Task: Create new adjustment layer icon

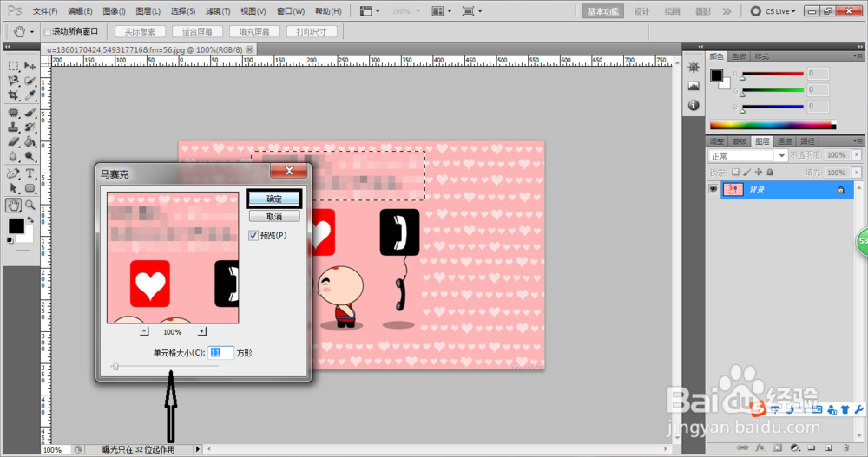Action: (794, 447)
